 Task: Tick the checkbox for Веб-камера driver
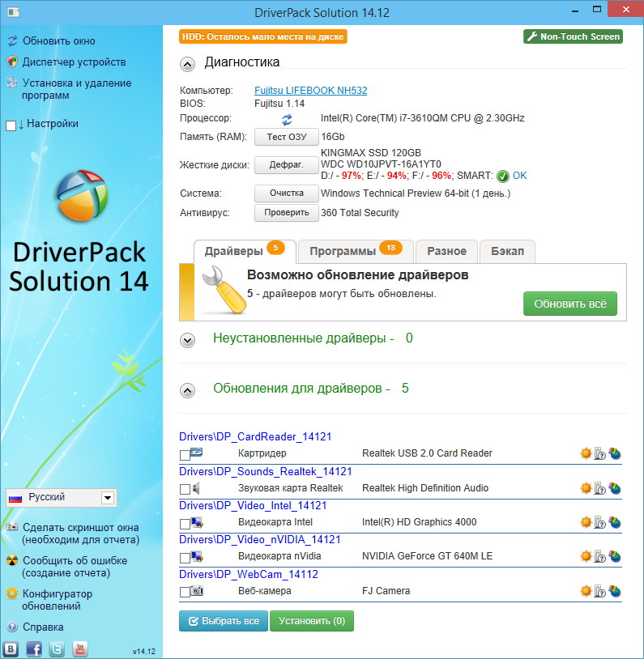(185, 592)
